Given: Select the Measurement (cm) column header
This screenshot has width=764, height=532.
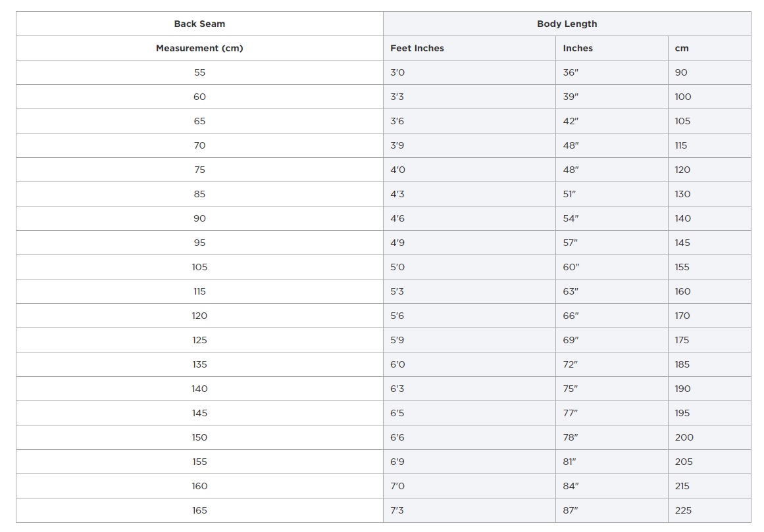Looking at the screenshot, I should [x=200, y=48].
